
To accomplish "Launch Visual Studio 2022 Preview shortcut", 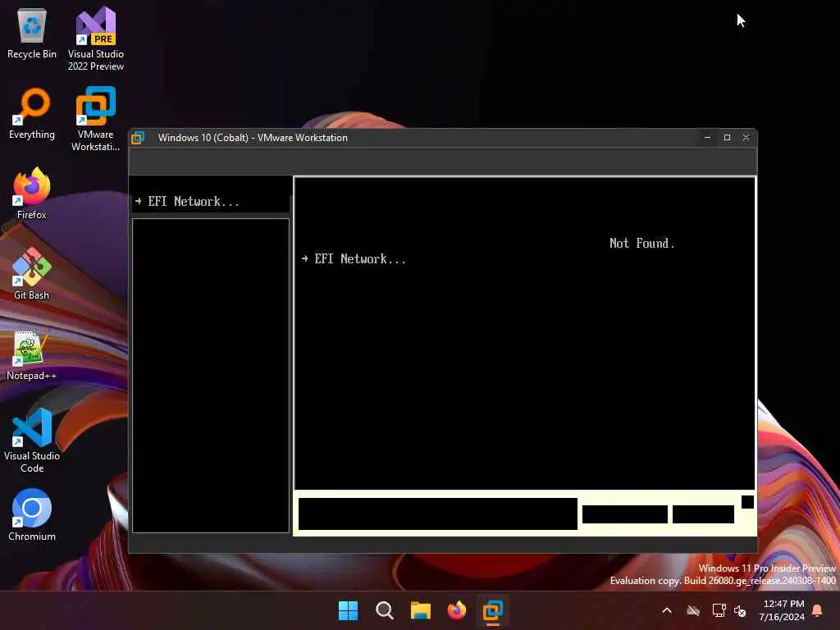I will point(96,39).
